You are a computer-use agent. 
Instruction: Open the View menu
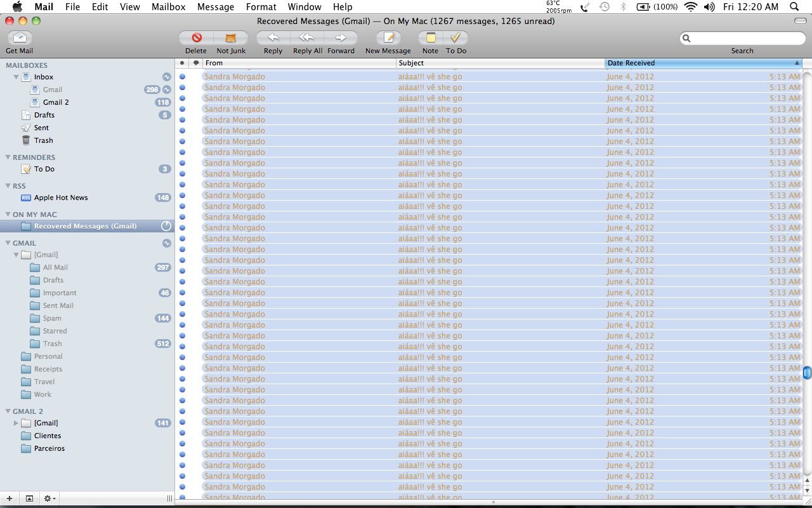[129, 6]
